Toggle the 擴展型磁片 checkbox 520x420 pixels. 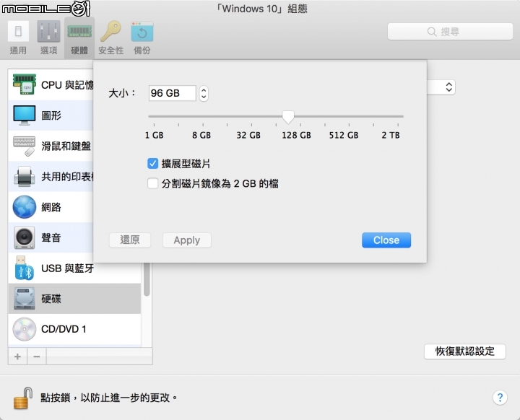pyautogui.click(x=152, y=163)
